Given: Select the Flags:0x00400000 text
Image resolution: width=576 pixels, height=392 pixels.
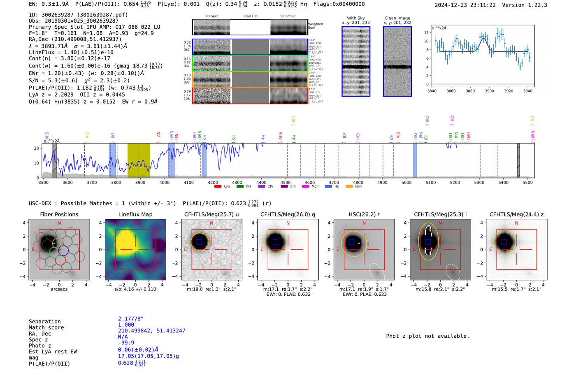Looking at the screenshot, I should 339,4.
